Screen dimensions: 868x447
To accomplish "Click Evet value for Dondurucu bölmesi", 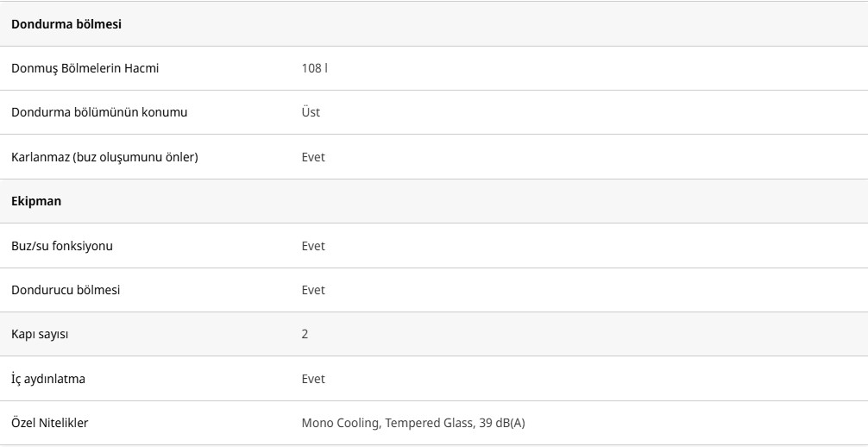I will 313,290.
